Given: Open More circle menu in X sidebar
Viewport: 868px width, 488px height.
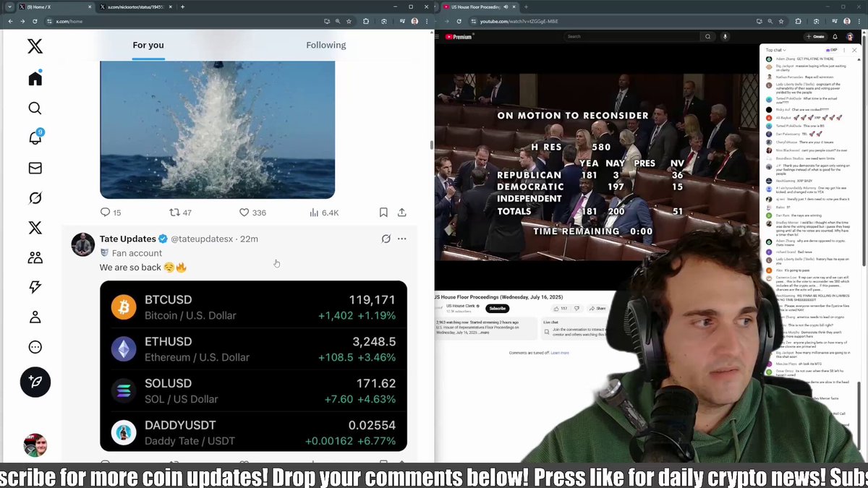Looking at the screenshot, I should 35,347.
